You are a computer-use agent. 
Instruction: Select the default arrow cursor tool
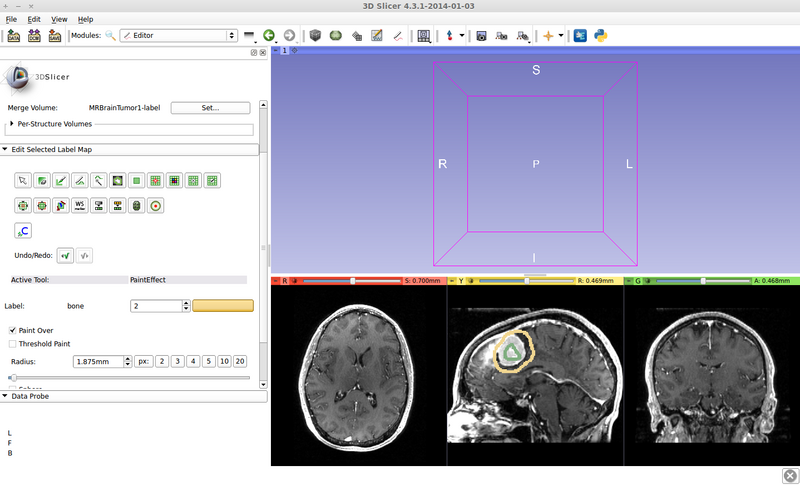[22, 181]
